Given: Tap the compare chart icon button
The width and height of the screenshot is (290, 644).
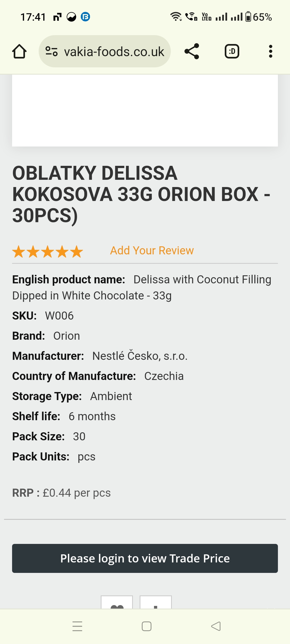Looking at the screenshot, I should click(156, 602).
